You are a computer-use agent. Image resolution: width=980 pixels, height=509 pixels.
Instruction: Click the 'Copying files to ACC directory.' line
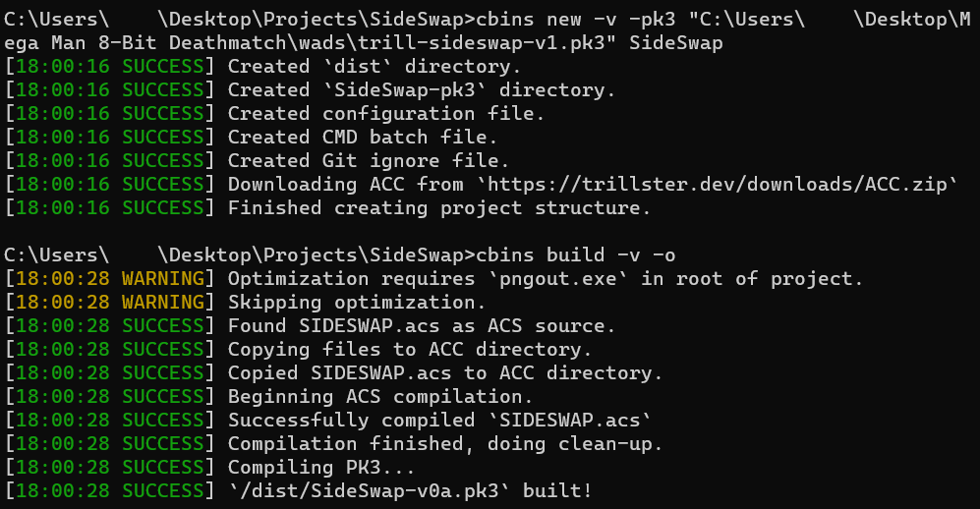(x=410, y=350)
